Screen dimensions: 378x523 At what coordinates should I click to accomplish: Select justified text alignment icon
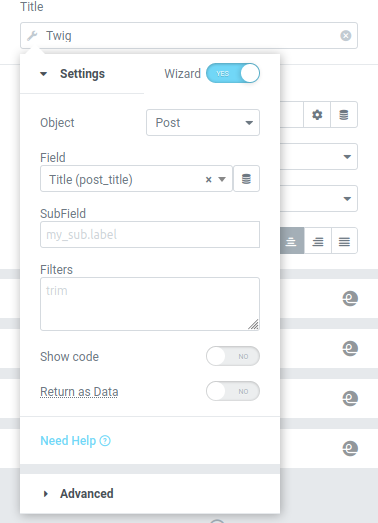pyautogui.click(x=344, y=241)
